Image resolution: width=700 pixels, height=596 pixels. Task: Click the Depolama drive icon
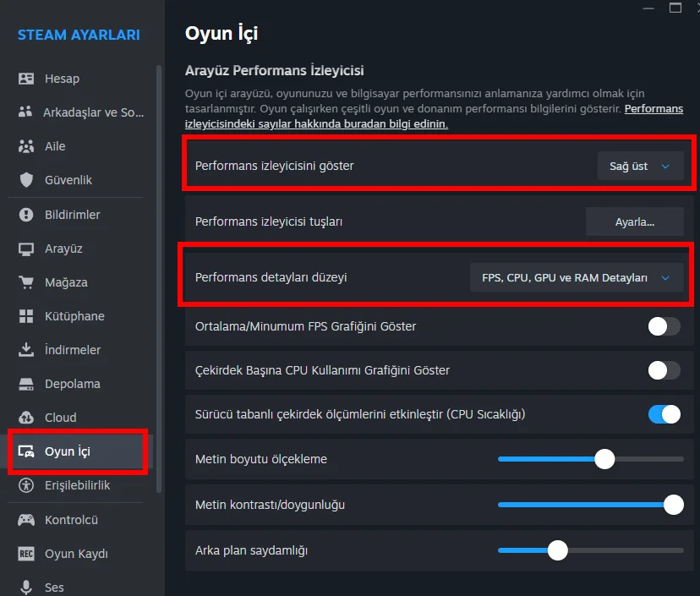click(x=26, y=384)
